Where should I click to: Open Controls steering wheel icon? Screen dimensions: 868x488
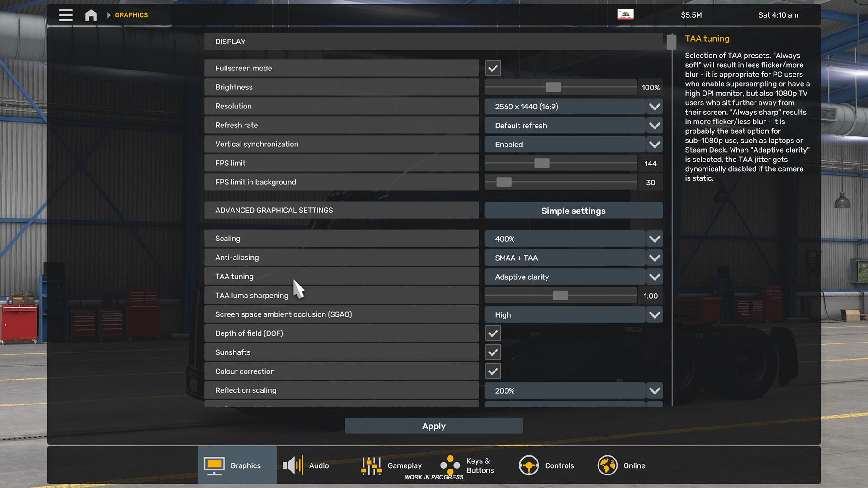[x=528, y=465]
